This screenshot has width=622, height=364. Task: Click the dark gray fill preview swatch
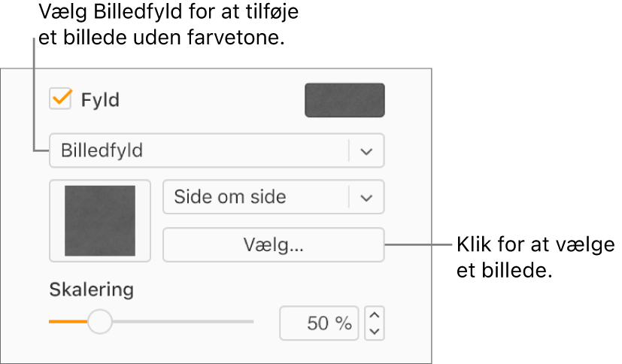(344, 100)
